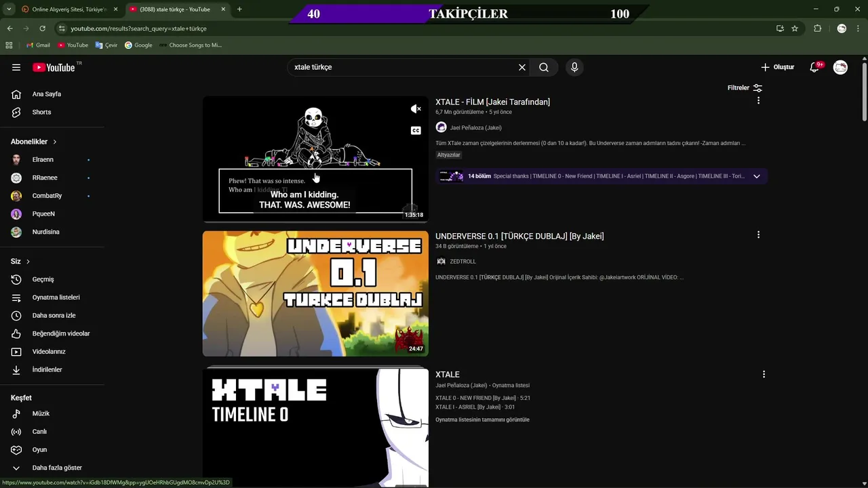Go back with the browser back arrow
Image resolution: width=868 pixels, height=488 pixels.
(x=9, y=28)
